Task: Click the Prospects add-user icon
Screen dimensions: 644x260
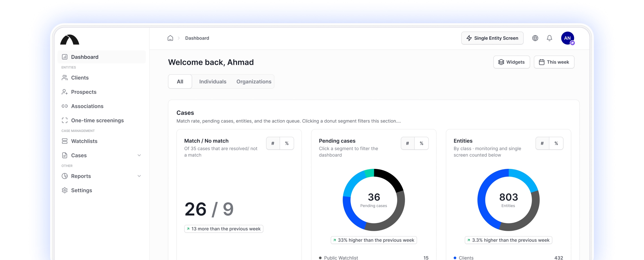Action: [x=64, y=92]
